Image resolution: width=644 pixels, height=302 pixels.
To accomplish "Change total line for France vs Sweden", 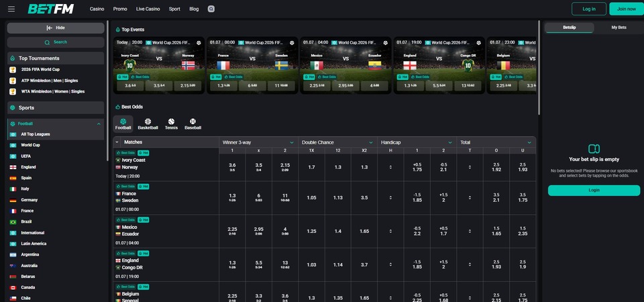I will tap(470, 197).
